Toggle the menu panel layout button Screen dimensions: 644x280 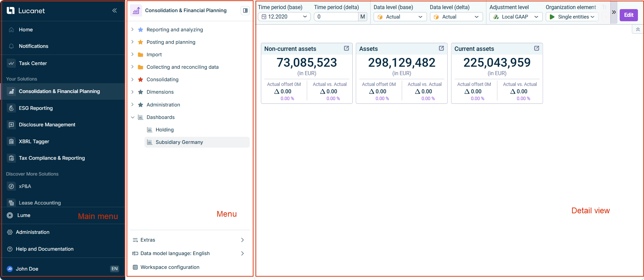(245, 10)
